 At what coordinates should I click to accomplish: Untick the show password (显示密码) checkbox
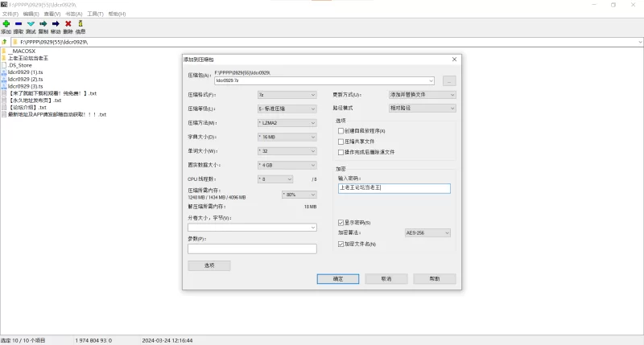click(341, 222)
